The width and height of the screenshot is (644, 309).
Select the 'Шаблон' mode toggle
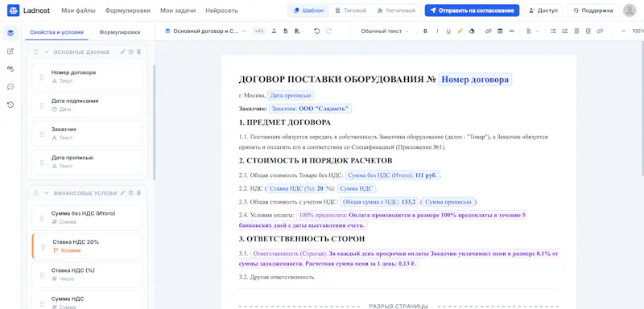[309, 10]
